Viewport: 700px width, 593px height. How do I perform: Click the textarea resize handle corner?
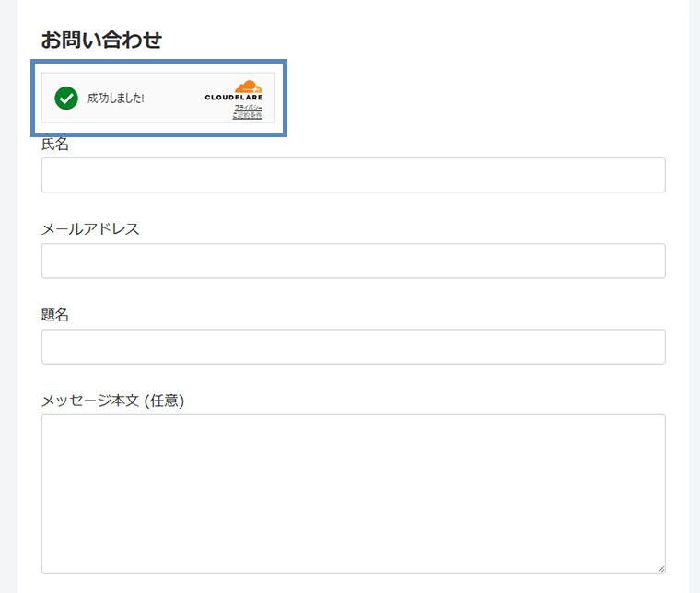[x=661, y=569]
